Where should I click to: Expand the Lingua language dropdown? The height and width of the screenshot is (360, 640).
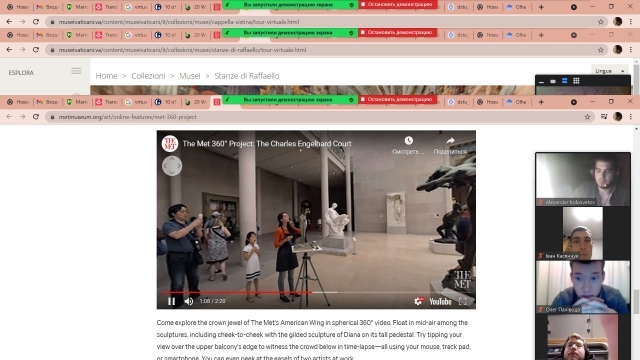(610, 71)
